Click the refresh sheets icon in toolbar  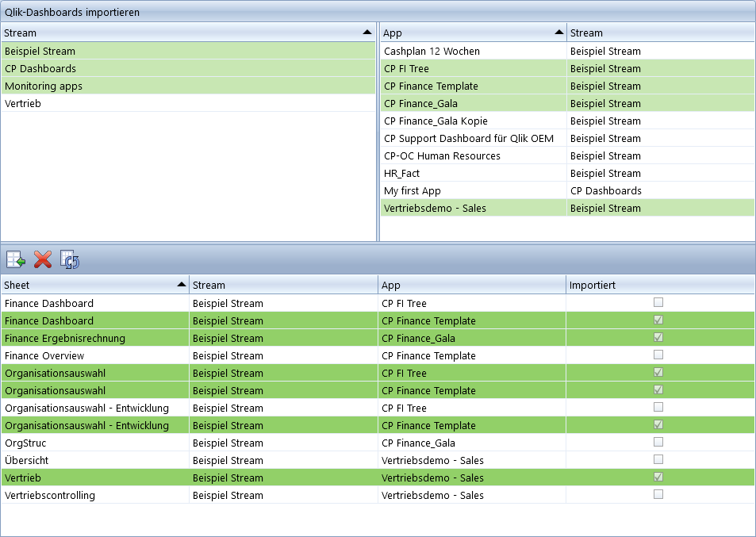70,259
